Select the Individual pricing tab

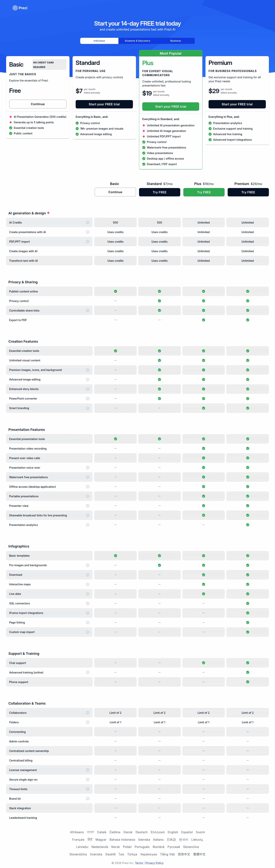pyautogui.click(x=99, y=41)
